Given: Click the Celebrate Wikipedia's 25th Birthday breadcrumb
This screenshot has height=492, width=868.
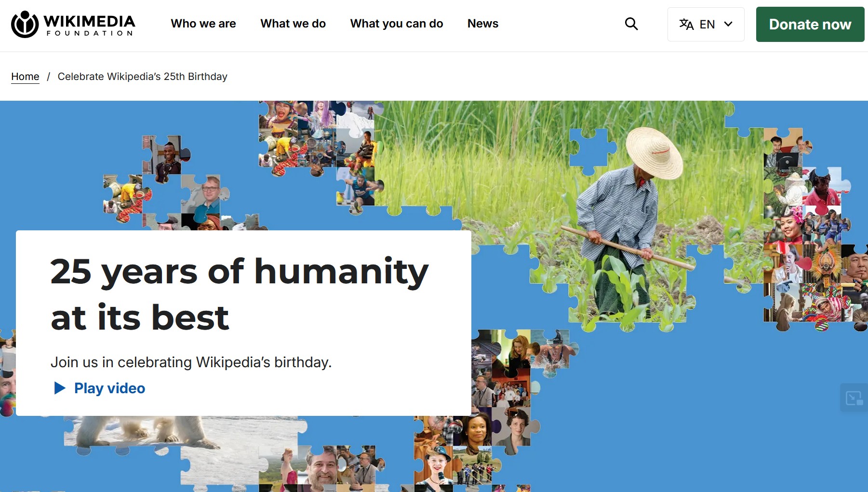Looking at the screenshot, I should point(143,77).
